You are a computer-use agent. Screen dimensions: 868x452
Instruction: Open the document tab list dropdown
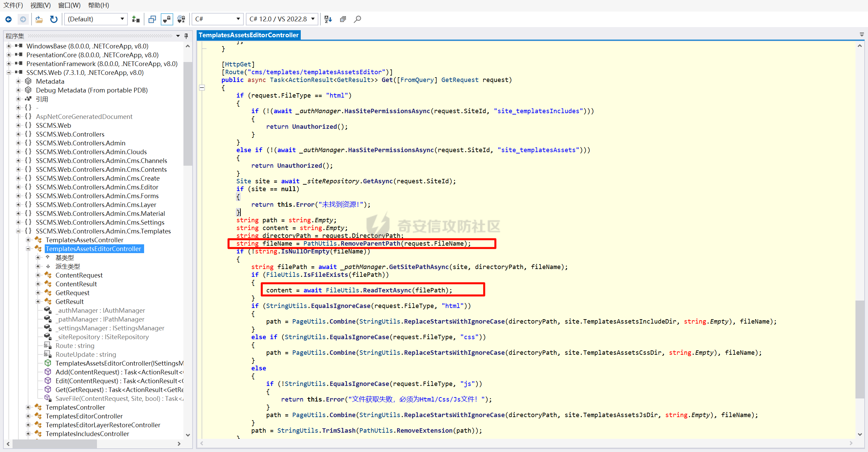(862, 35)
